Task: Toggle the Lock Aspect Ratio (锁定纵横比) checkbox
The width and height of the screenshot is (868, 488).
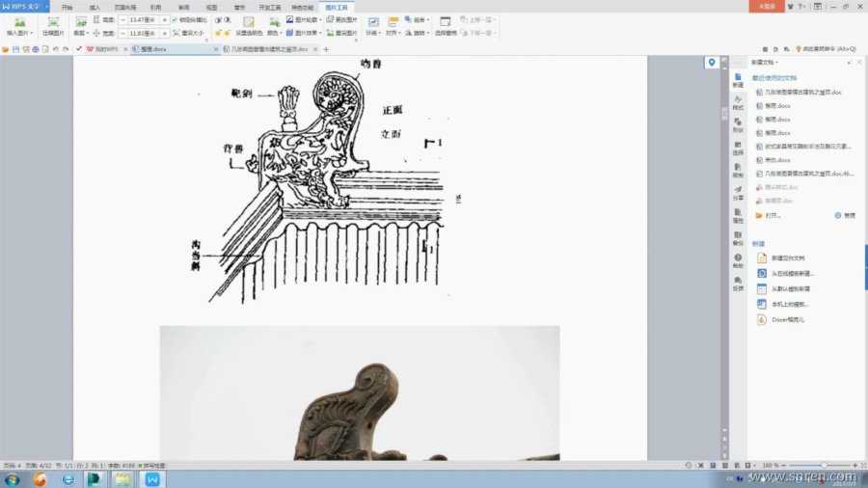Action: pyautogui.click(x=175, y=19)
